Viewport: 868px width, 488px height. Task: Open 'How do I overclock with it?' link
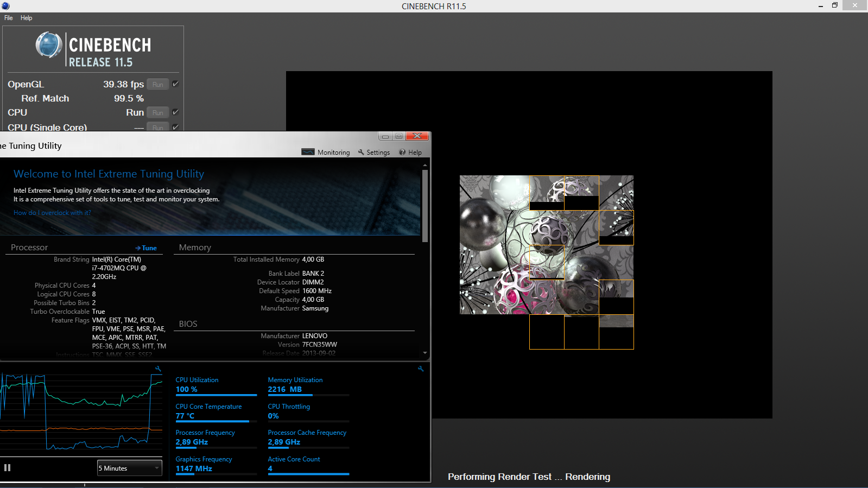pyautogui.click(x=52, y=213)
